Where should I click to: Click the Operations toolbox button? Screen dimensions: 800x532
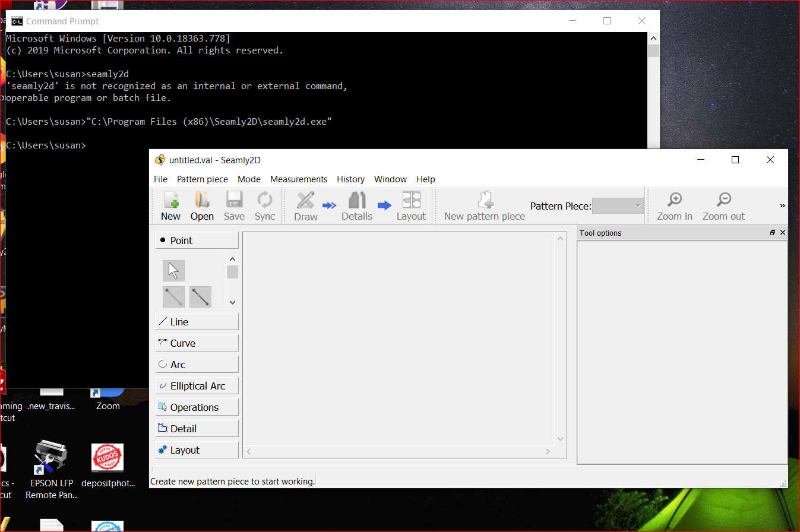click(197, 407)
